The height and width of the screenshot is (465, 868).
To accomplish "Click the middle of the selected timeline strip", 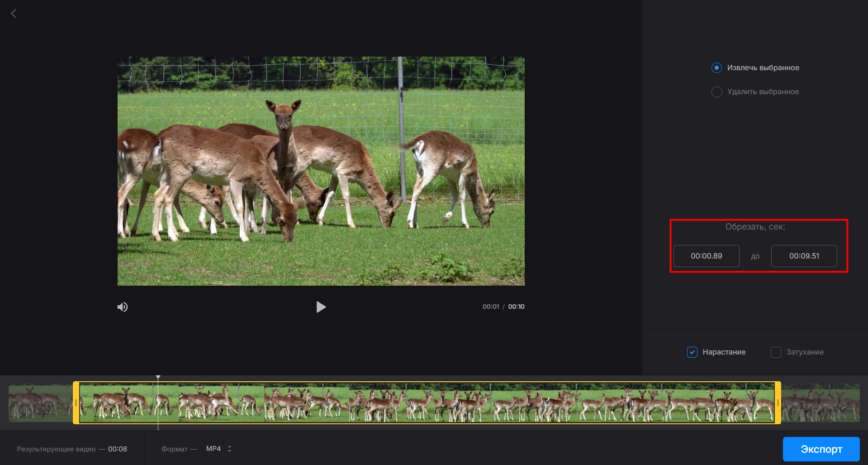I will (x=427, y=403).
